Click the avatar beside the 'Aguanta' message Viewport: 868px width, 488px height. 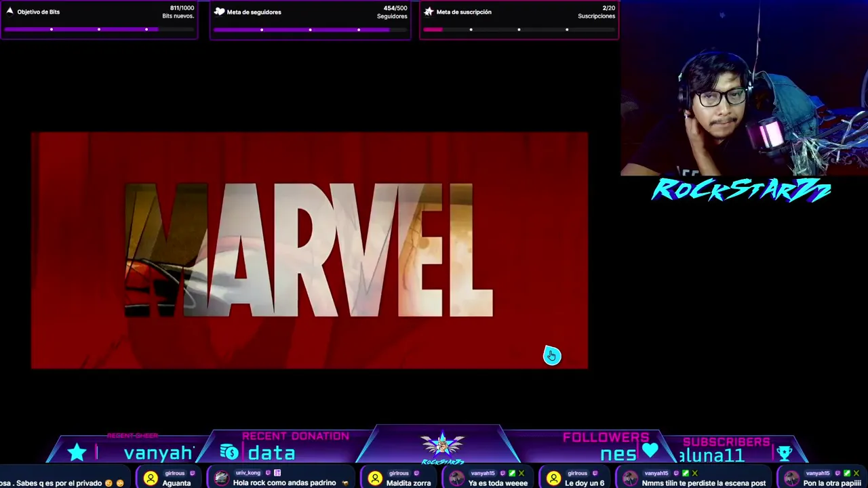[151, 479]
